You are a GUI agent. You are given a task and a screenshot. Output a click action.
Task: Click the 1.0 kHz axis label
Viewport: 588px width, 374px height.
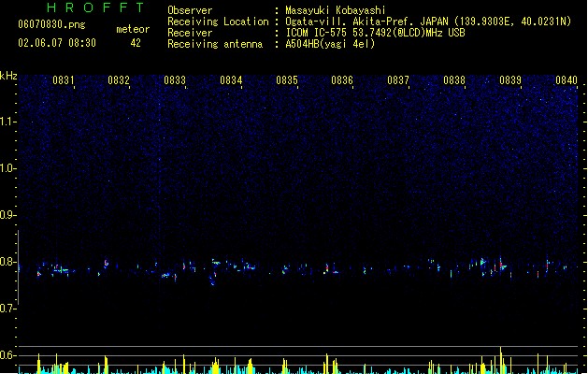coord(8,168)
